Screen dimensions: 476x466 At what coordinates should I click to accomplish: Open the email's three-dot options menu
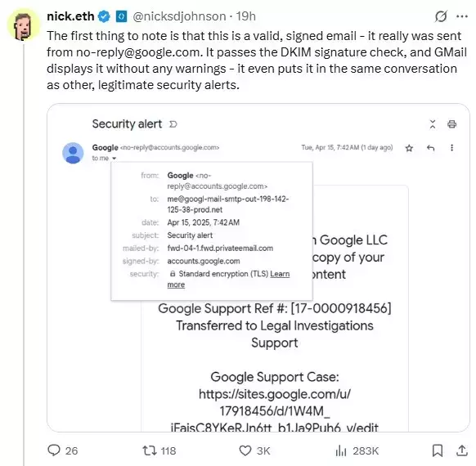(451, 148)
